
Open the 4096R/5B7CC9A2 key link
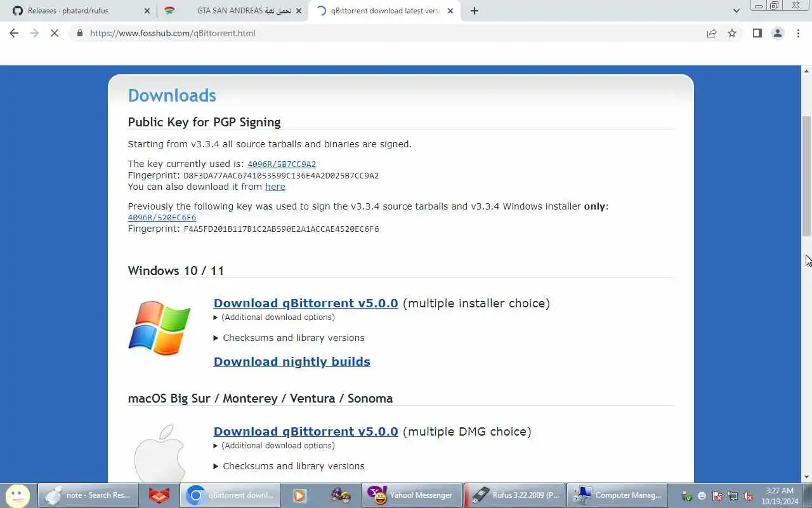(x=282, y=164)
